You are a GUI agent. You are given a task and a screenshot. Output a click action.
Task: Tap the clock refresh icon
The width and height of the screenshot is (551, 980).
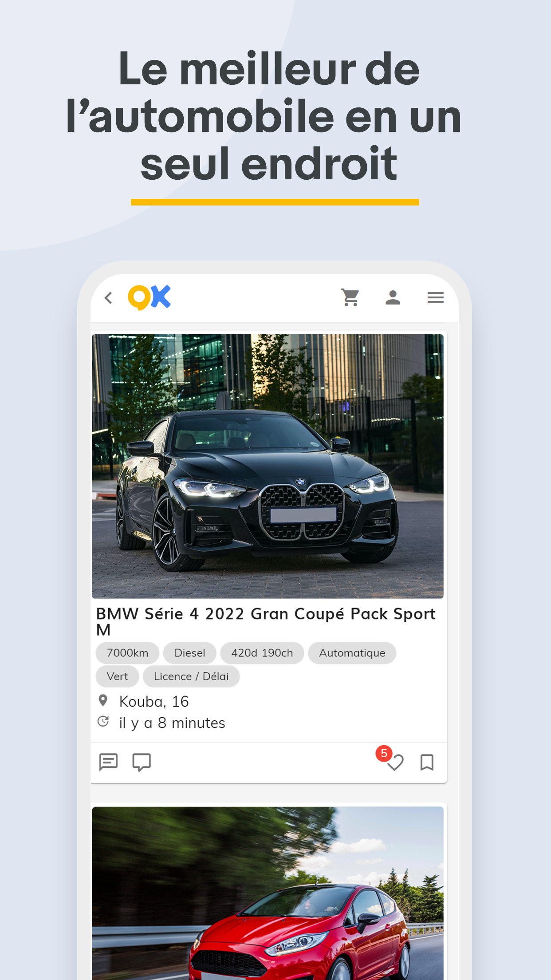point(103,721)
